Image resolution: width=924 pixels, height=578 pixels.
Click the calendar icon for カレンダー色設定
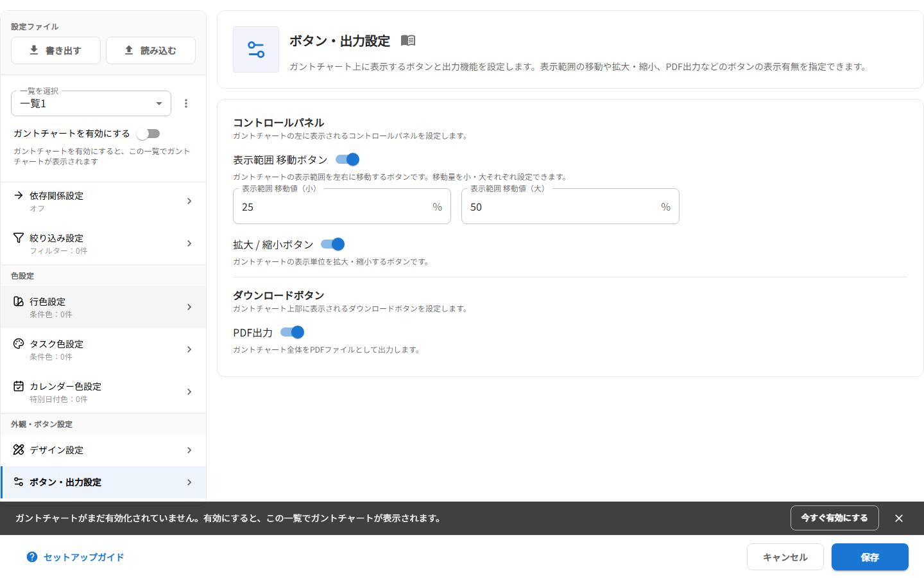click(19, 386)
